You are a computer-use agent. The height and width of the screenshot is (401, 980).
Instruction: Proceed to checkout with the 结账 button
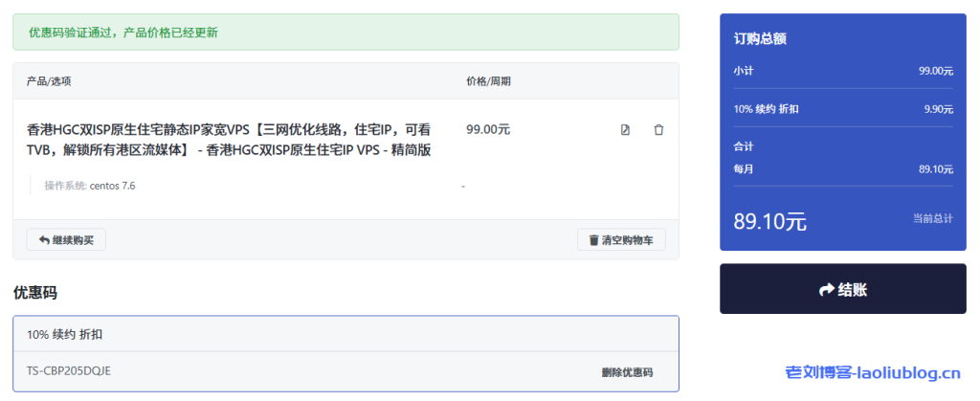point(843,290)
